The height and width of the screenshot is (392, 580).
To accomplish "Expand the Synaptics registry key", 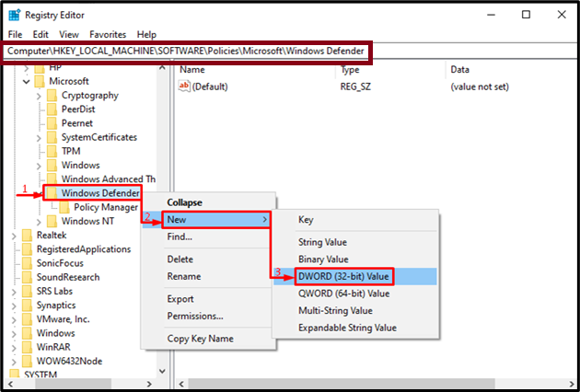I will (x=14, y=306).
